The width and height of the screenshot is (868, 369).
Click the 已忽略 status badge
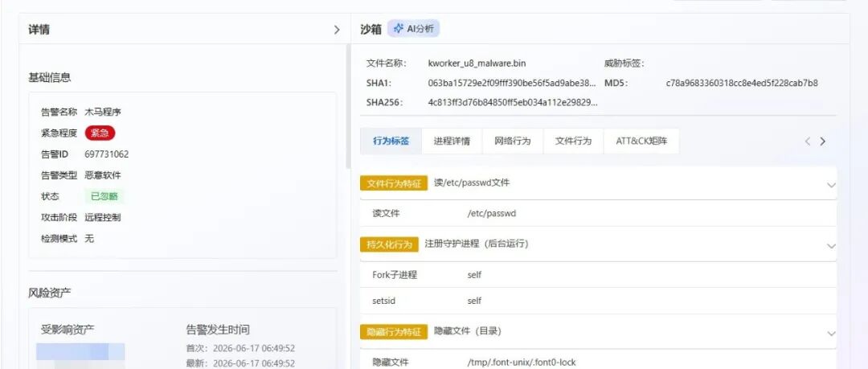coord(104,196)
